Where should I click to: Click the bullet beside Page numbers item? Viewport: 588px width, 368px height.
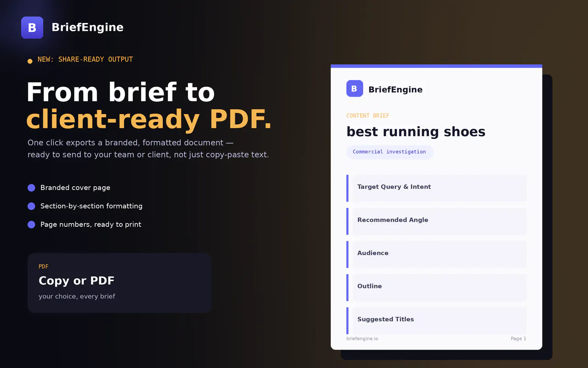31,224
